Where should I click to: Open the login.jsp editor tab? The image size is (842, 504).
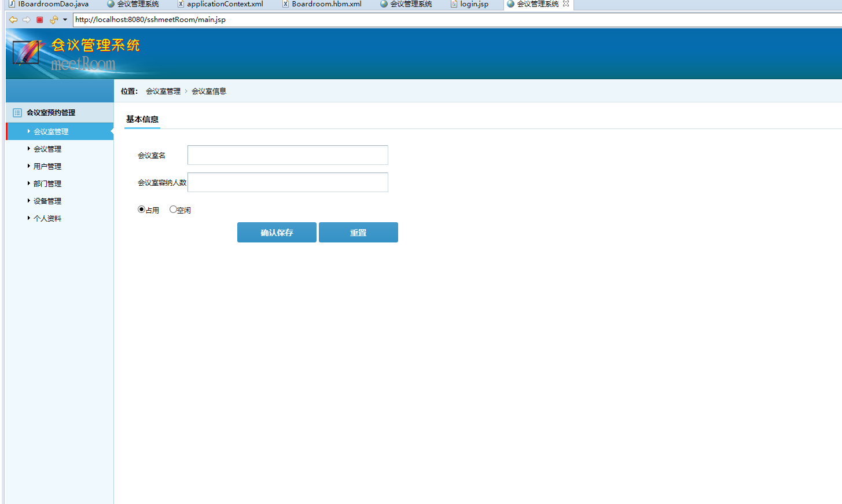(x=469, y=4)
